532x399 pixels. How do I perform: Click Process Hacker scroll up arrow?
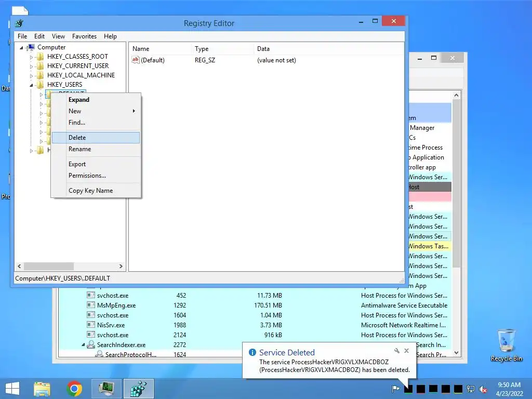456,96
